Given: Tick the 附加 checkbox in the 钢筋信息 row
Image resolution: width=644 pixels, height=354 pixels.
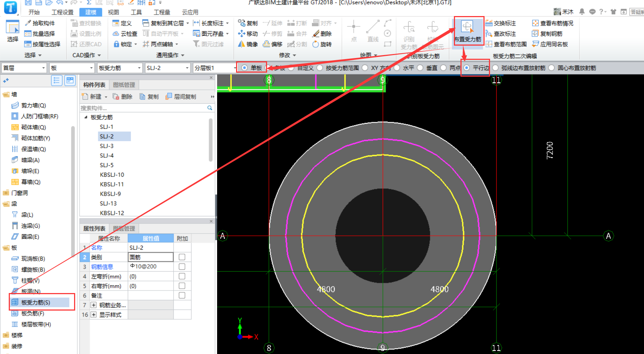Looking at the screenshot, I should click(x=182, y=266).
